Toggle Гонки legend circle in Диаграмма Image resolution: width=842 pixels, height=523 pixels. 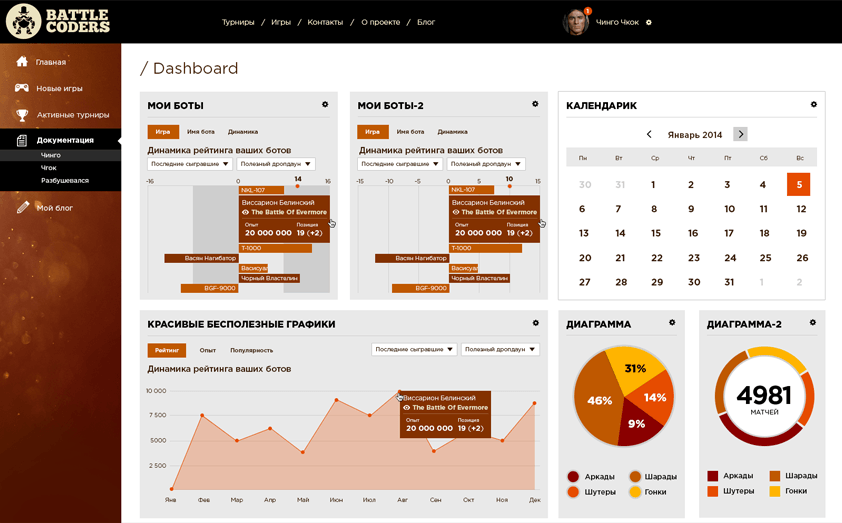[635, 491]
